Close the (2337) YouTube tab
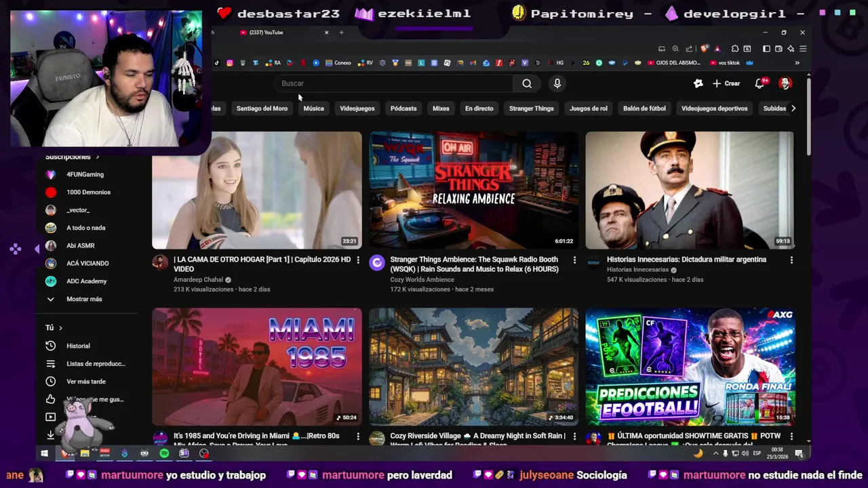Screen dimensions: 868x488 click(x=326, y=33)
